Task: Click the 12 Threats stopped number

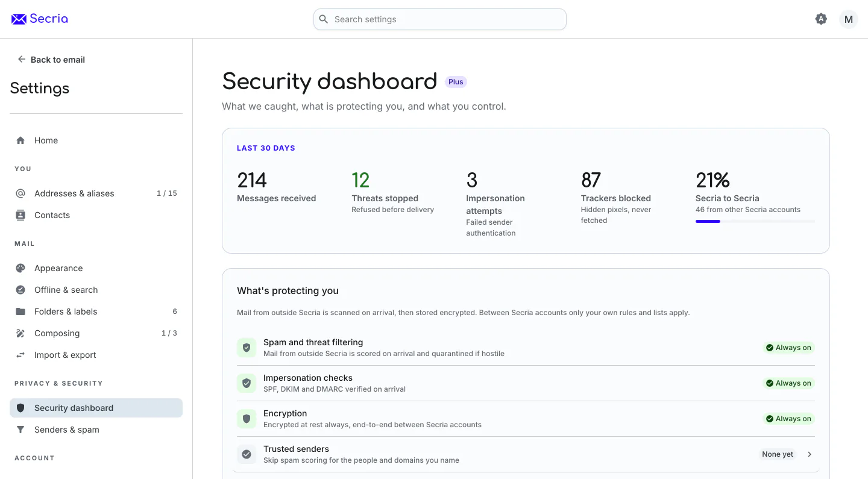Action: [x=360, y=180]
